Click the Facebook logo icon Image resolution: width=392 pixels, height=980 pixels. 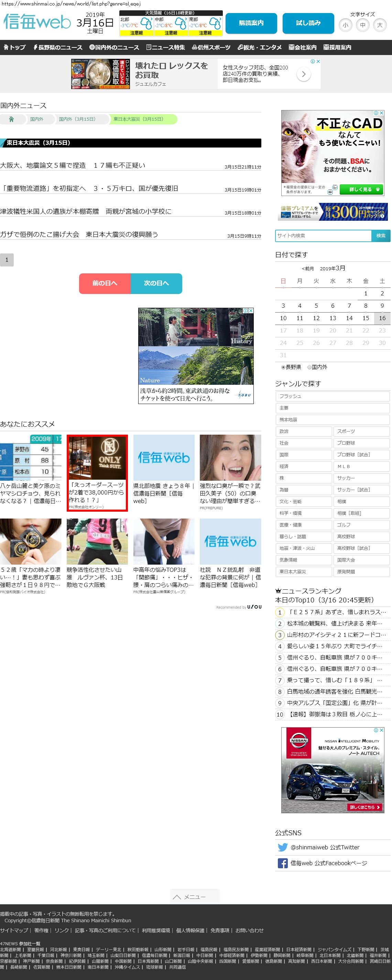pyautogui.click(x=282, y=863)
